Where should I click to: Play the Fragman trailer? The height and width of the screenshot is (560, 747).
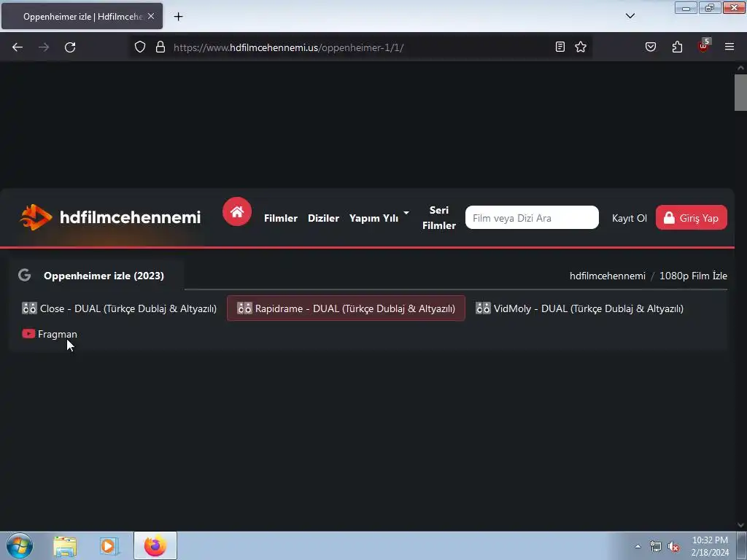[50, 334]
